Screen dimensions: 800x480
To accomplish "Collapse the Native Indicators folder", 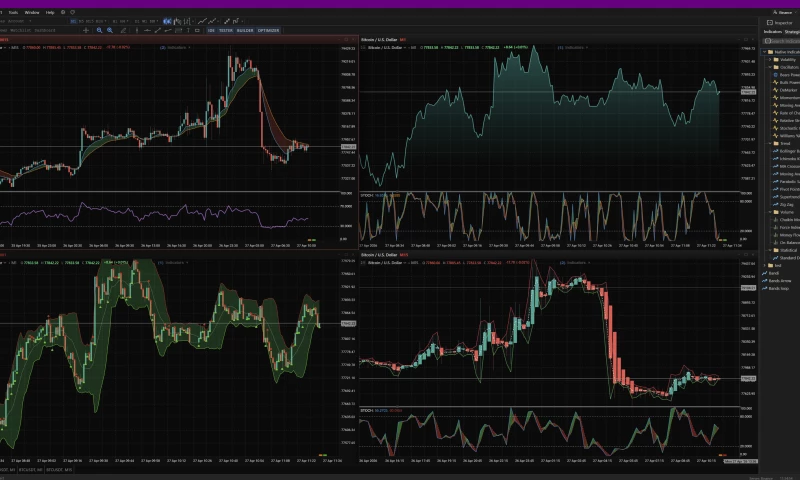I will pos(765,52).
